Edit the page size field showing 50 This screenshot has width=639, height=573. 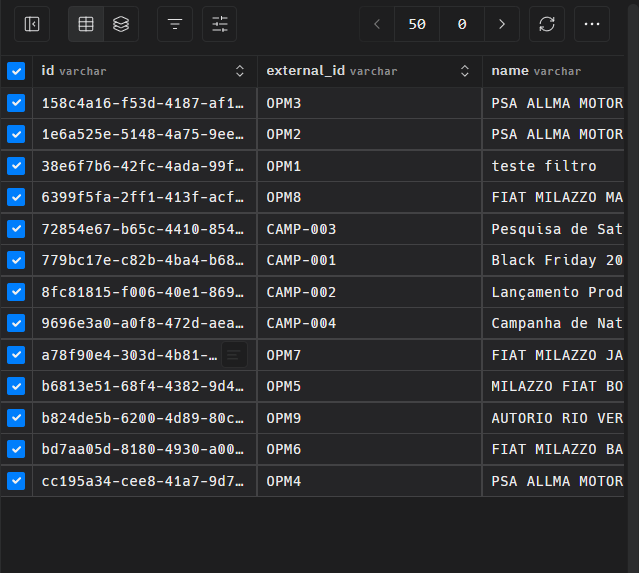pyautogui.click(x=417, y=24)
